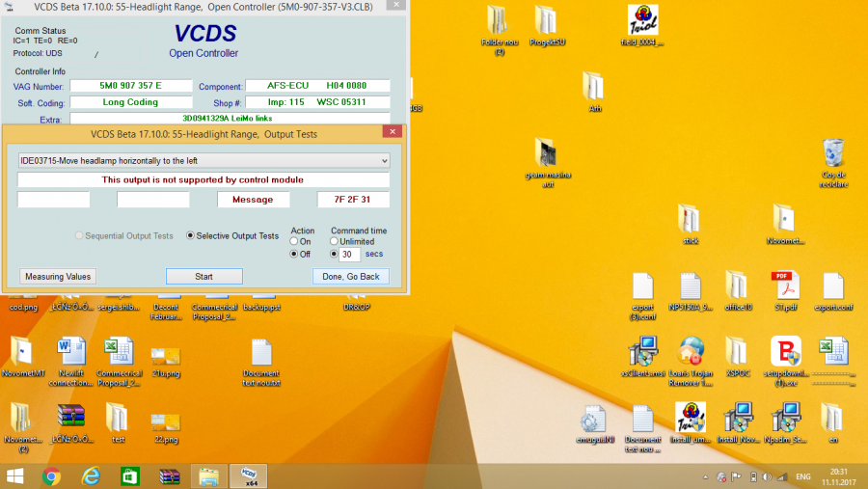Open Measuring Values
The height and width of the screenshot is (489, 868).
(x=58, y=276)
